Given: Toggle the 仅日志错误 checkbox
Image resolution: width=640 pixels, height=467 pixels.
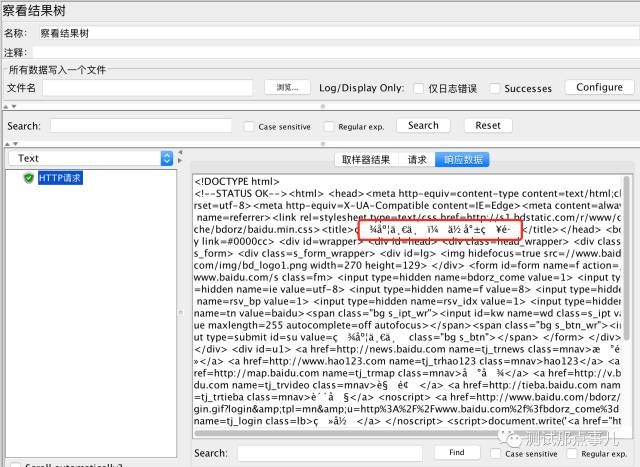Looking at the screenshot, I should pyautogui.click(x=419, y=88).
